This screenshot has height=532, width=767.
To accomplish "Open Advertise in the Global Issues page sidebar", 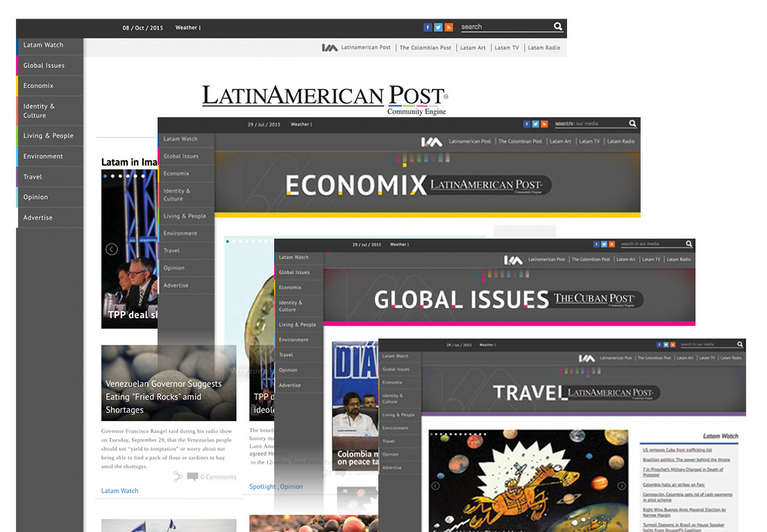I will tap(299, 386).
